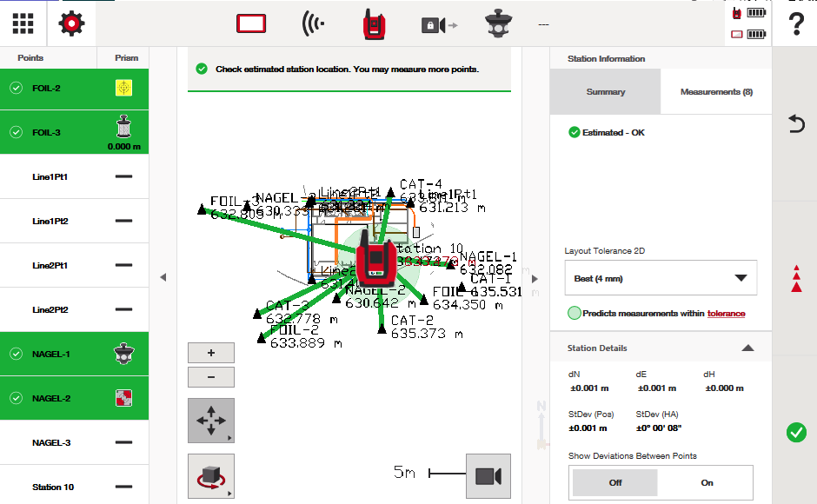Click the locked camera tracking icon
This screenshot has width=817, height=504.
(x=438, y=25)
